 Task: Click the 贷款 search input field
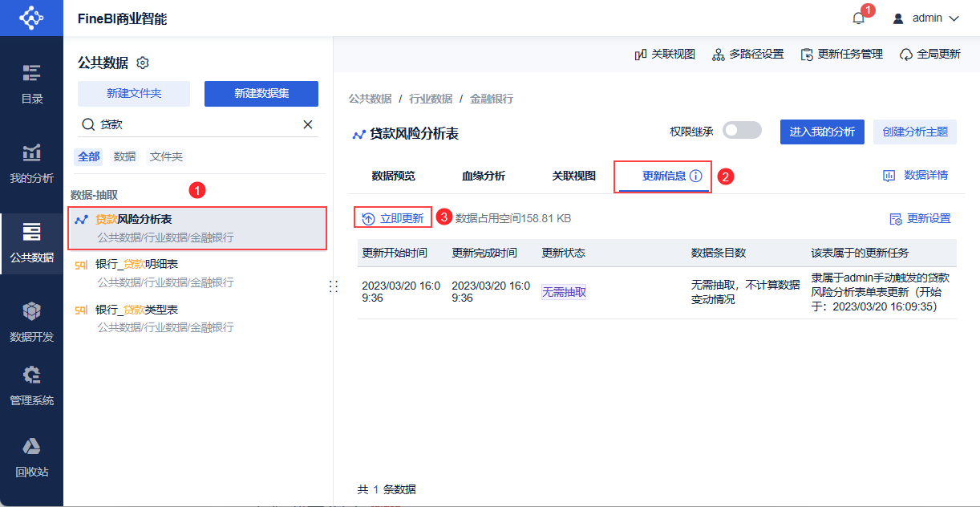[x=198, y=124]
